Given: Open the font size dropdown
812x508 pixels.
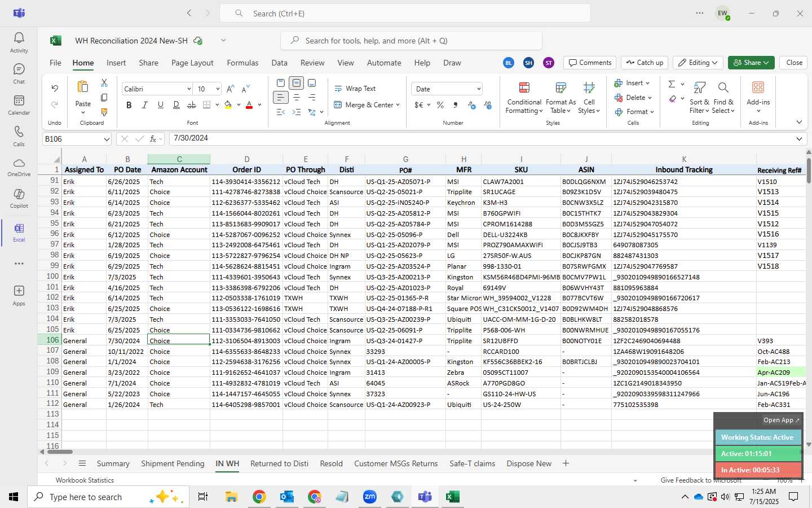Looking at the screenshot, I should (218, 89).
